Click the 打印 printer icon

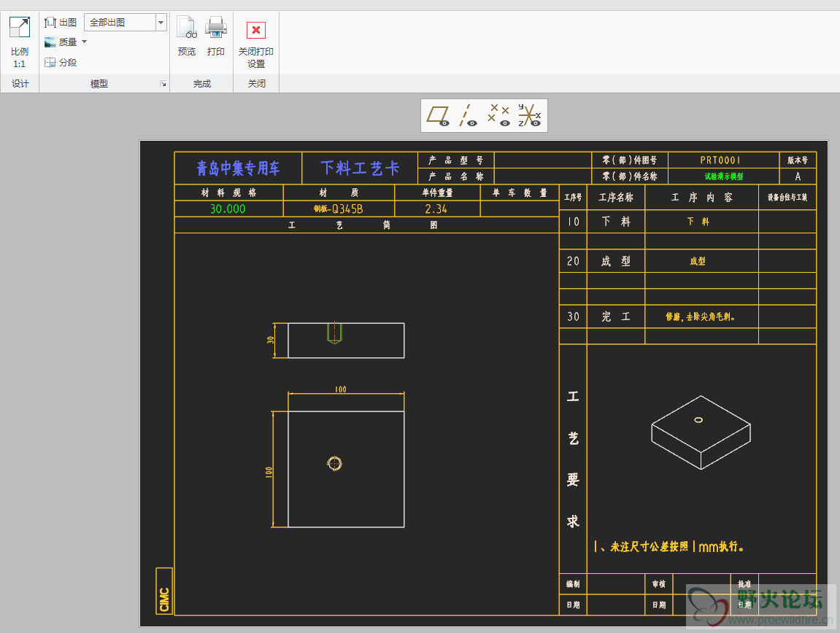point(216,27)
